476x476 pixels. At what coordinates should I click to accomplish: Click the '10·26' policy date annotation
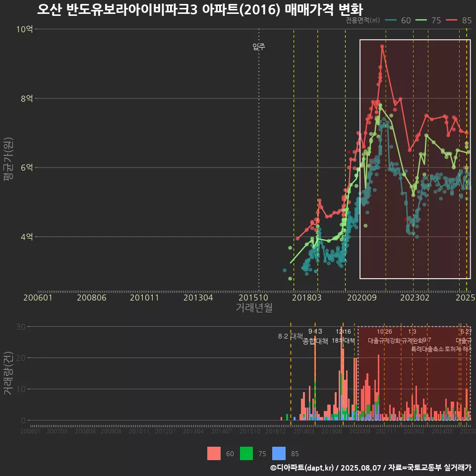(x=384, y=332)
